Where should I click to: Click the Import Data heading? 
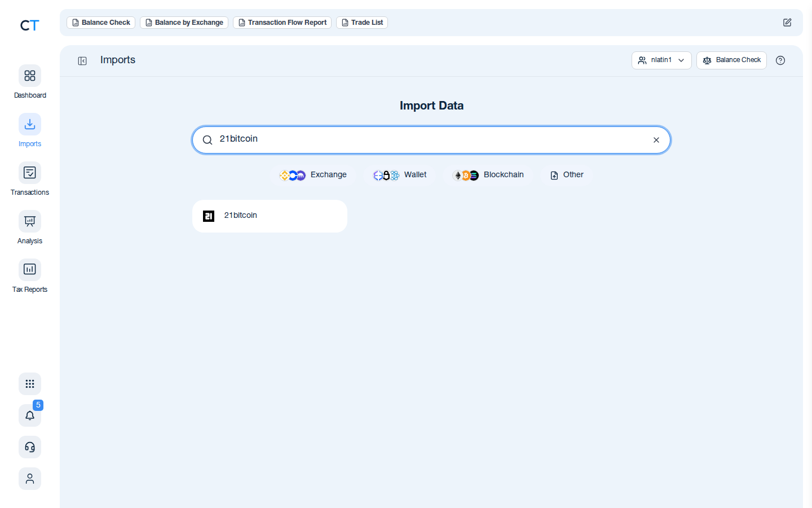point(431,106)
